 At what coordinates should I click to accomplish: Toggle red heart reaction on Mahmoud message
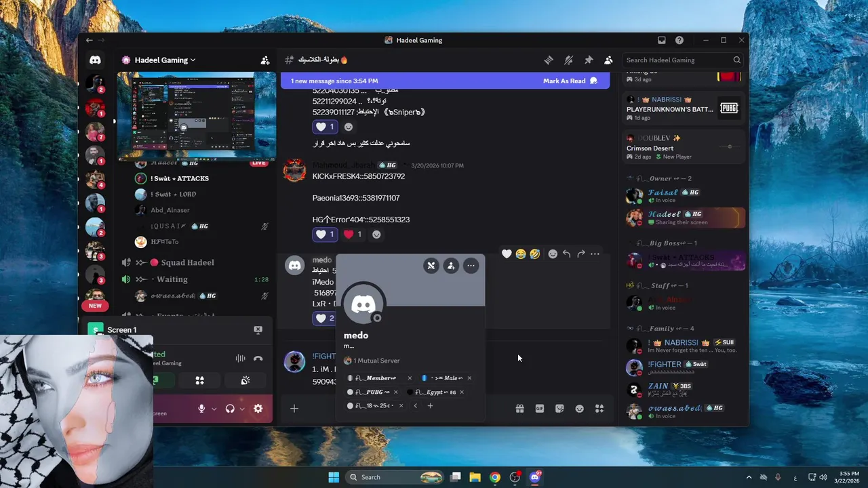[353, 235]
